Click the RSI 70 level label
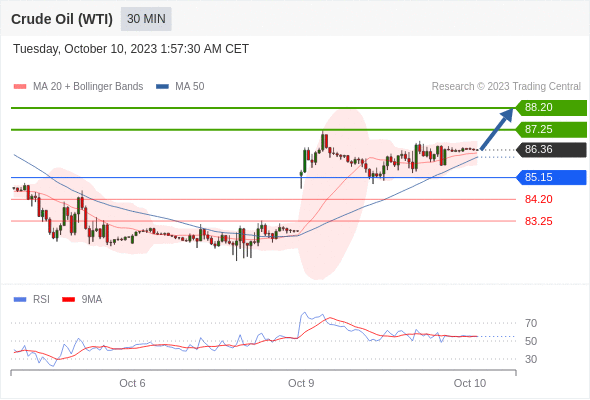590x400 pixels. click(531, 323)
